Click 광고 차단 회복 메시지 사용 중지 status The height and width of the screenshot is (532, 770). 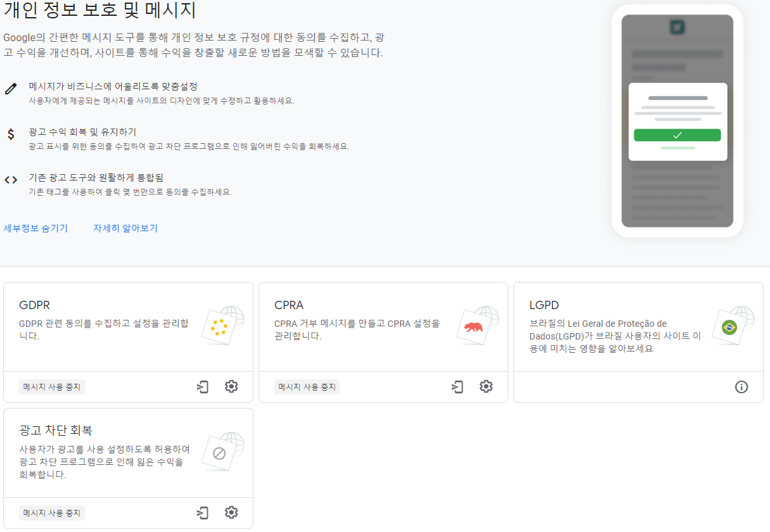pyautogui.click(x=52, y=513)
